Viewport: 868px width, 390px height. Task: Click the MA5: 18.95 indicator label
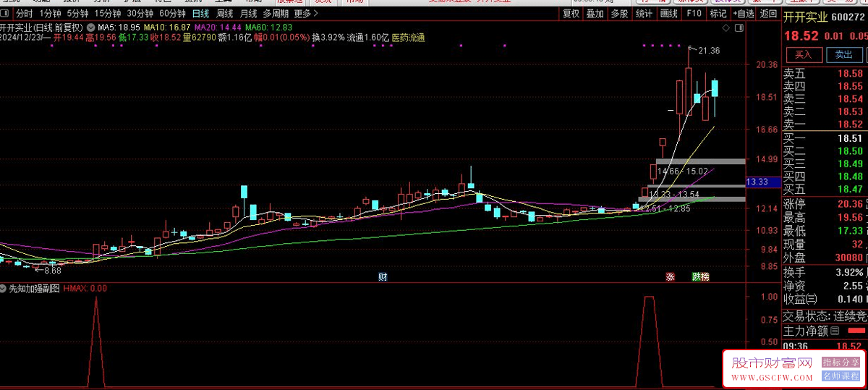[118, 27]
